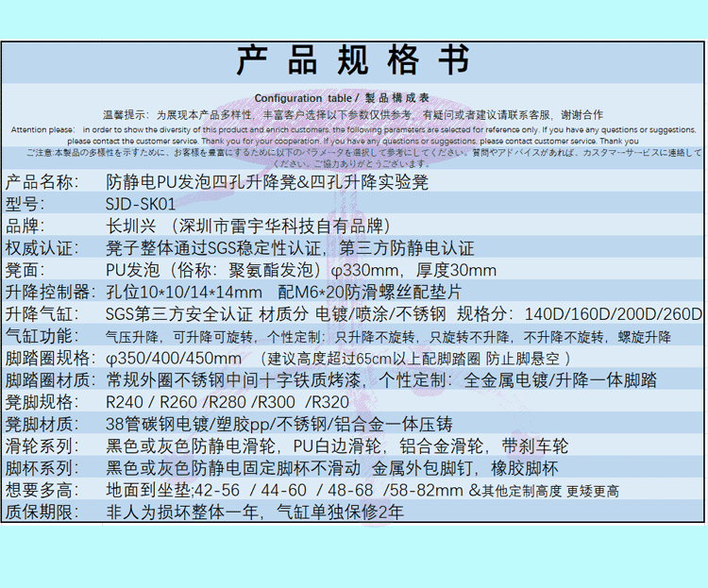Click value 孔位10*10/14*14mm
708x588 pixels.
click(x=184, y=293)
